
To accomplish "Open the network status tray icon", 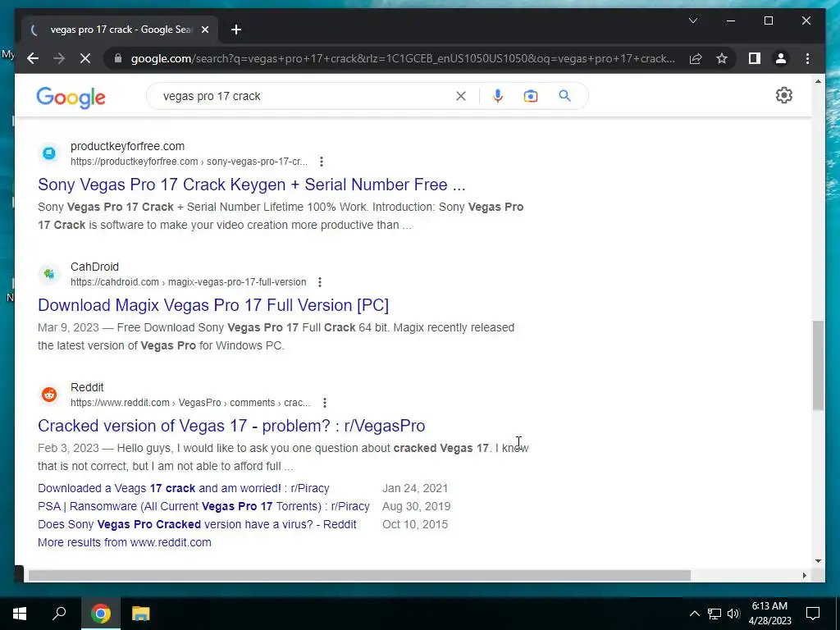I will coord(714,614).
